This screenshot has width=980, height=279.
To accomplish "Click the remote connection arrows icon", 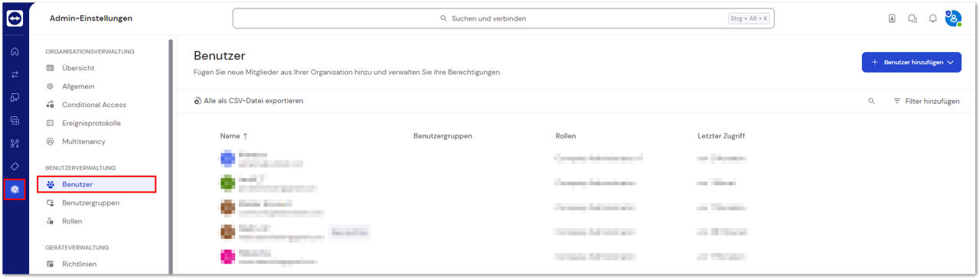I will [x=15, y=75].
